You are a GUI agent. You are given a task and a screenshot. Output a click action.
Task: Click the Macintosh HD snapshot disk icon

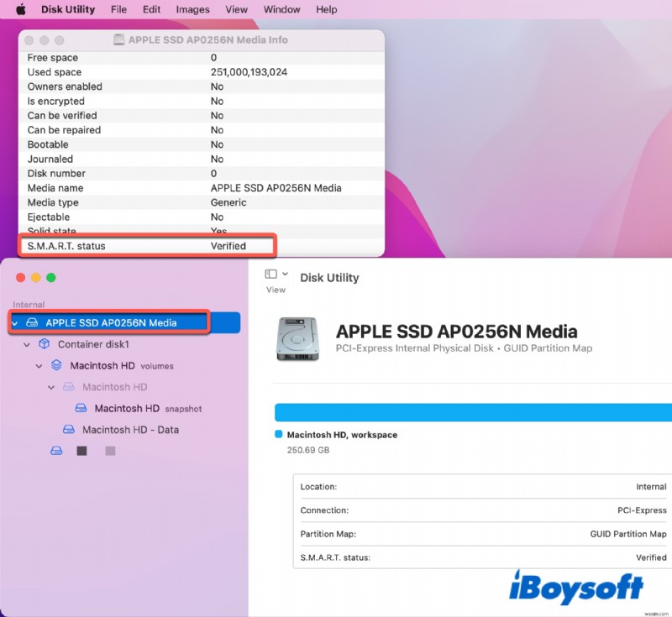[80, 408]
